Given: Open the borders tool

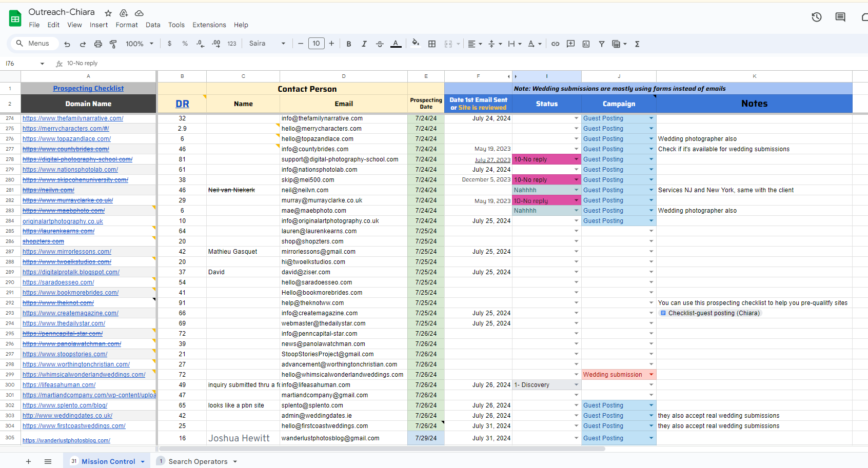Looking at the screenshot, I should 432,44.
